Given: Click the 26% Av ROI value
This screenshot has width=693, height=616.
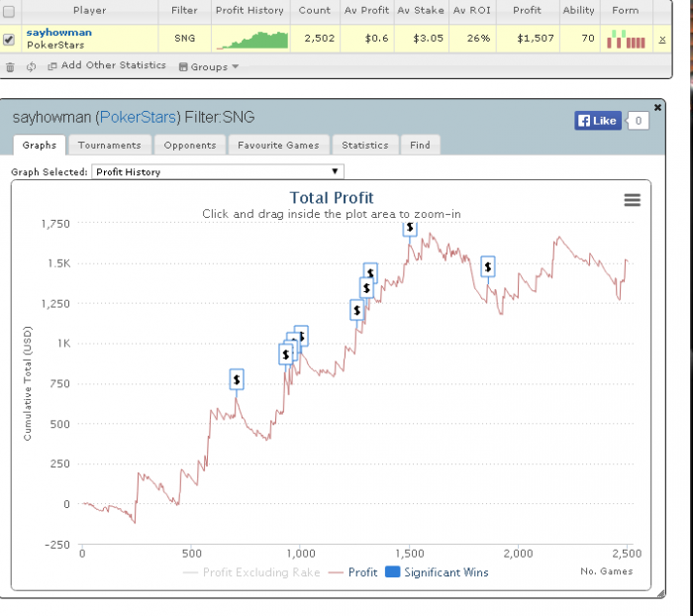Looking at the screenshot, I should tap(478, 39).
